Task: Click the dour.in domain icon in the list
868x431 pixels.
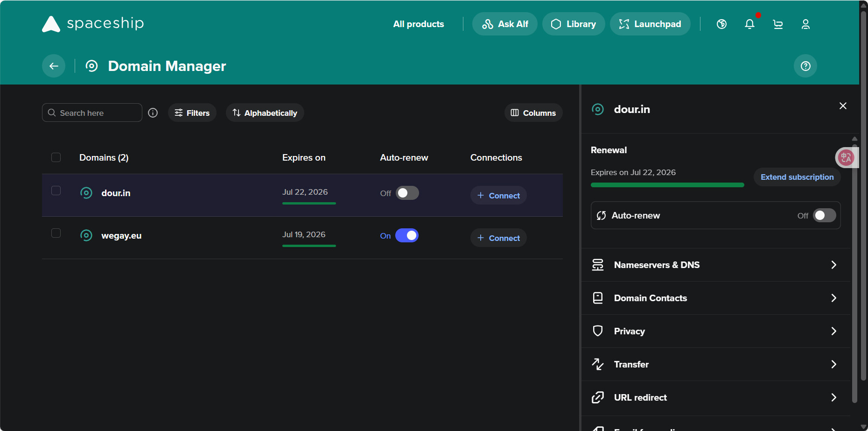Action: (86, 193)
